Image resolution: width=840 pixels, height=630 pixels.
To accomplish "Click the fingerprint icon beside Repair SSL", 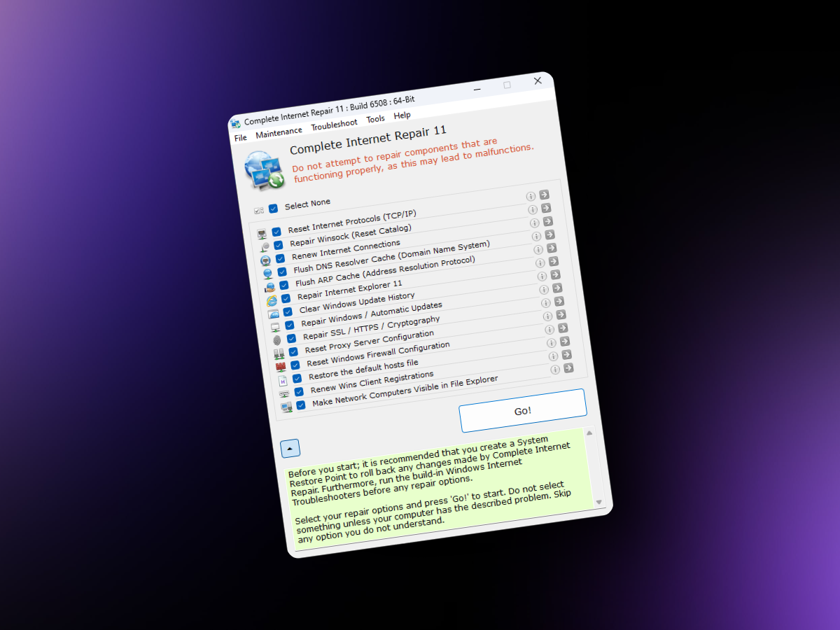I will (x=277, y=340).
